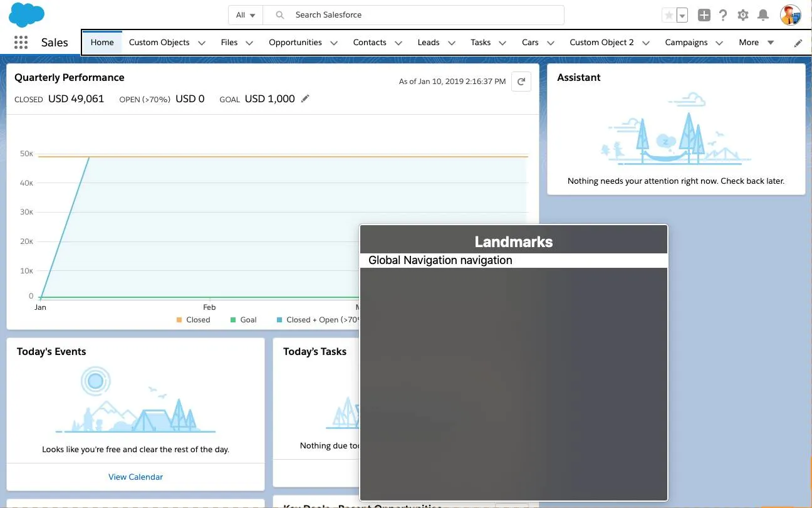Image resolution: width=812 pixels, height=508 pixels.
Task: Click the View Calendar link
Action: [x=135, y=477]
